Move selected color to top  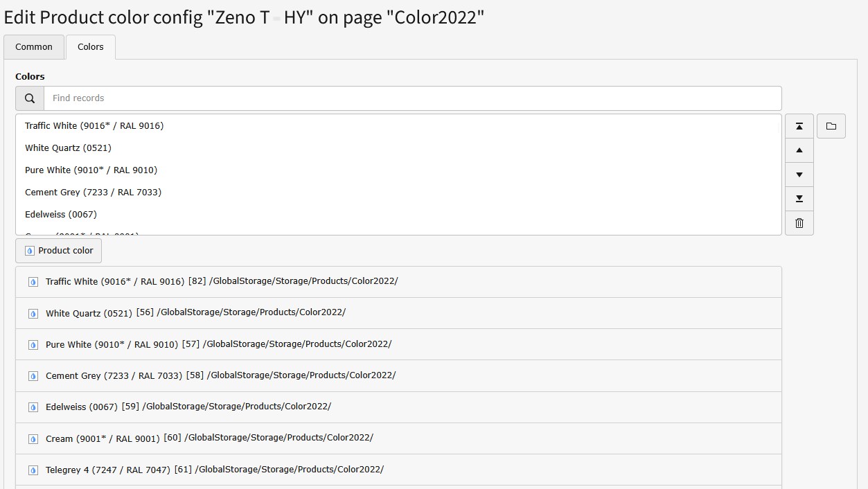[799, 126]
